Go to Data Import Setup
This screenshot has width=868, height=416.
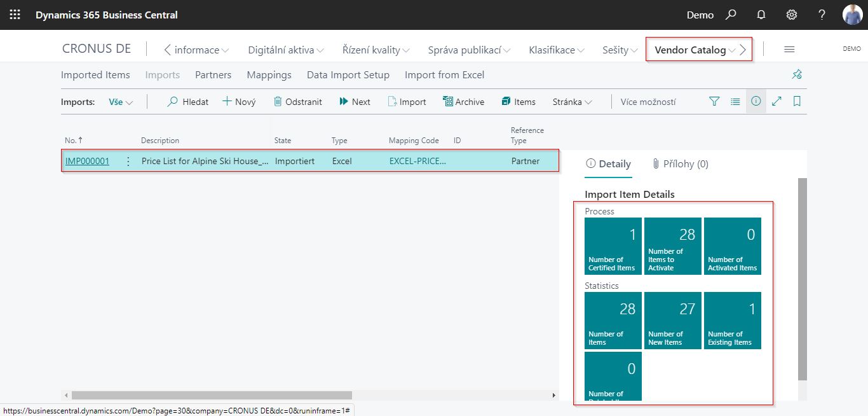[348, 75]
